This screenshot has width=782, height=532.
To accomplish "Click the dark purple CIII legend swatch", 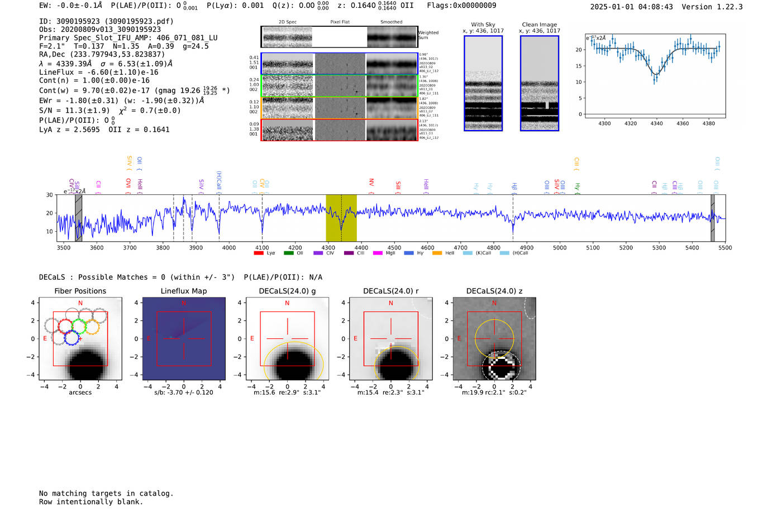I will tap(349, 253).
